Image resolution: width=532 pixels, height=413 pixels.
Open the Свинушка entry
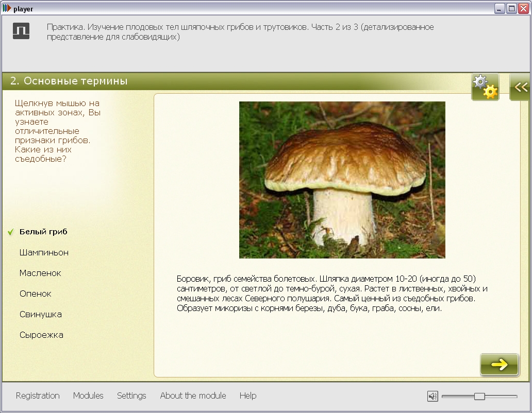(41, 315)
